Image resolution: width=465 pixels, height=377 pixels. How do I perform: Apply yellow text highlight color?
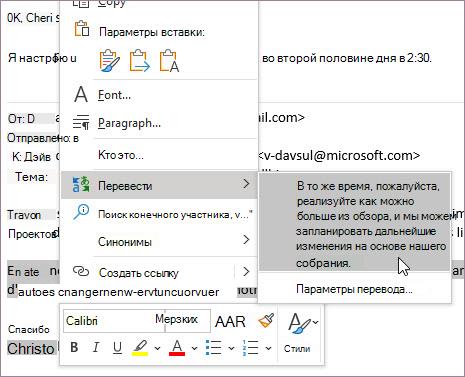(x=140, y=348)
